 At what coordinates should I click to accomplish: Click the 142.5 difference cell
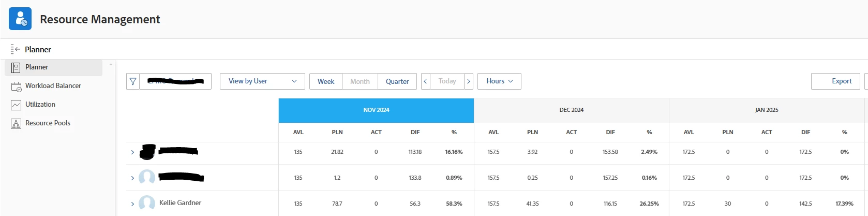(x=805, y=204)
